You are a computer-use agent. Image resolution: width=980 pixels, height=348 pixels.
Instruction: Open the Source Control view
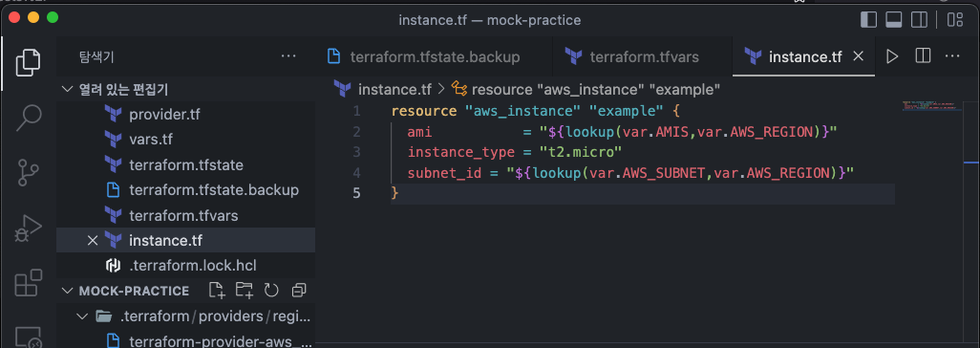coord(28,172)
